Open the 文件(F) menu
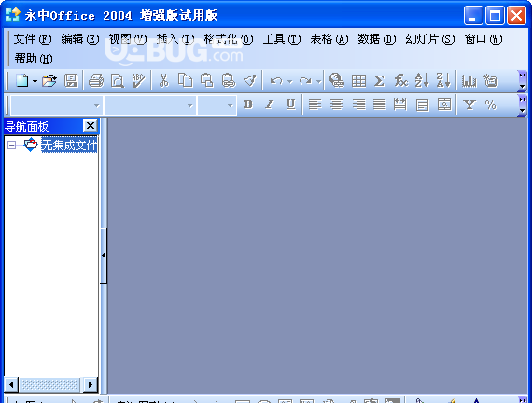This screenshot has height=403, width=532. click(33, 39)
